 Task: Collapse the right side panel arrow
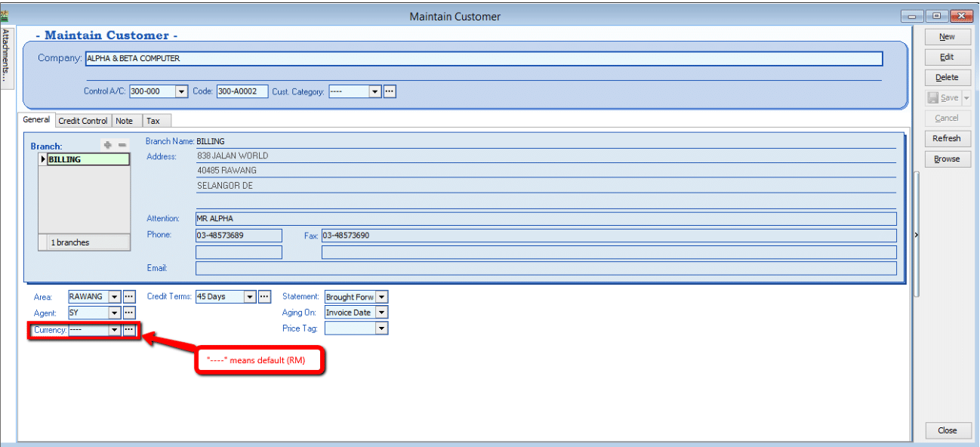917,236
